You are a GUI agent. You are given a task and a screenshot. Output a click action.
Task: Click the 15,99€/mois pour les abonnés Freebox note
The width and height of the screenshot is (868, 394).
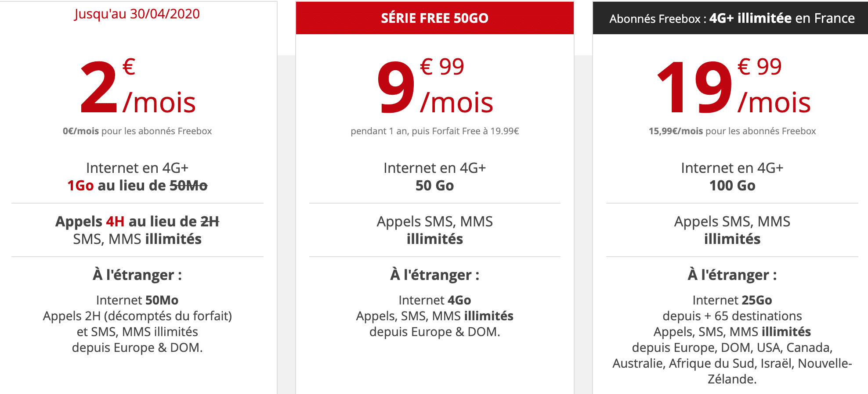pyautogui.click(x=732, y=131)
